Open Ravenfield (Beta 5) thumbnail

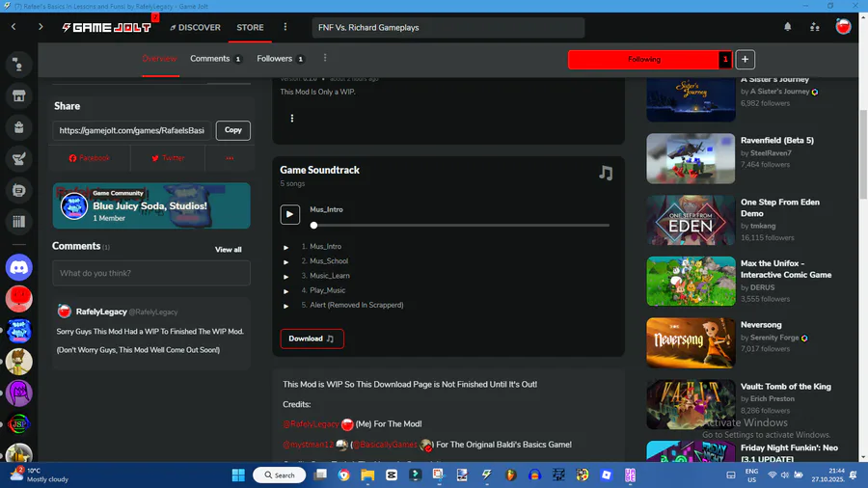(691, 158)
